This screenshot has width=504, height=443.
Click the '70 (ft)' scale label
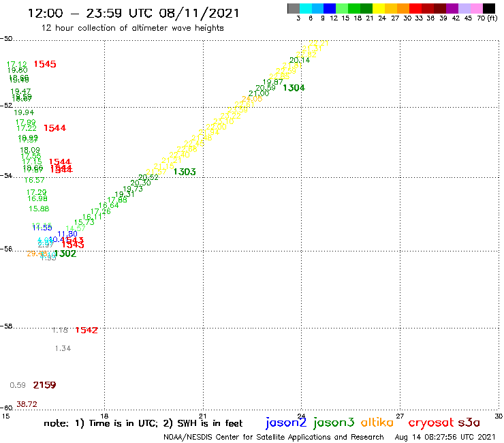[487, 18]
